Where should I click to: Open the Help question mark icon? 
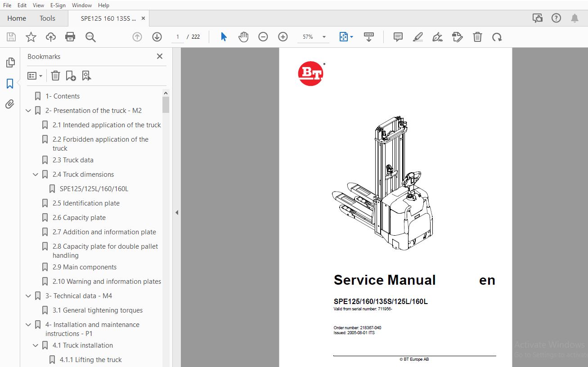[x=557, y=18]
